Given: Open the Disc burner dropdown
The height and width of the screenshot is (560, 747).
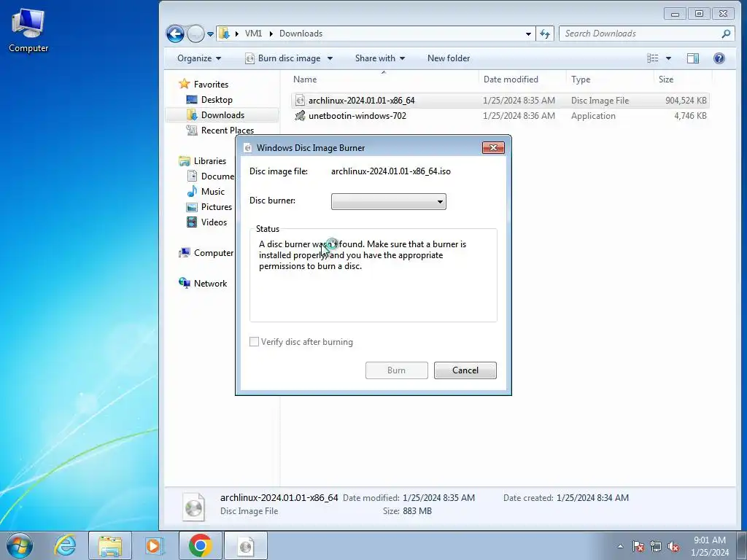Looking at the screenshot, I should (x=388, y=201).
